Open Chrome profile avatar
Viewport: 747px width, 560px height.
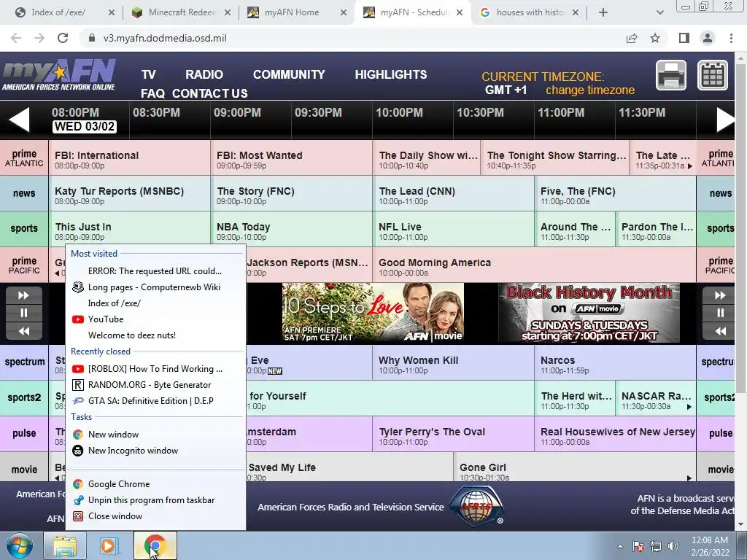[708, 38]
